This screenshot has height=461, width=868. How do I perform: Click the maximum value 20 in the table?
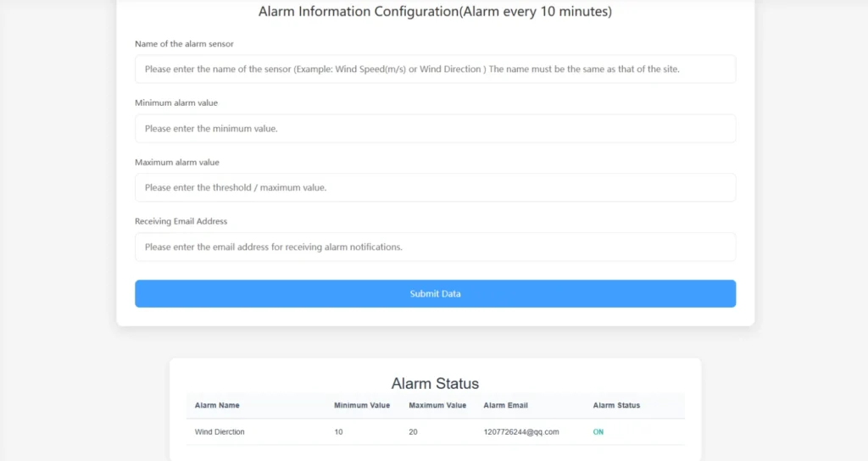click(x=414, y=432)
